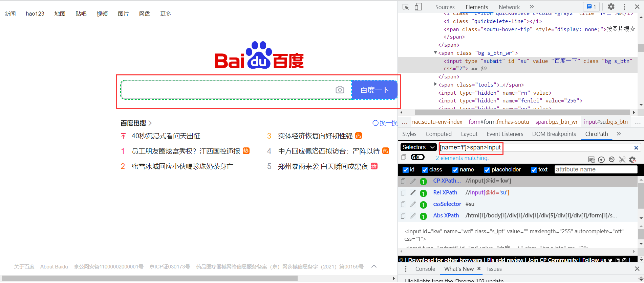Image resolution: width=644 pixels, height=283 pixels.
Task: Open the 更多 menu on Baidu
Action: (166, 14)
